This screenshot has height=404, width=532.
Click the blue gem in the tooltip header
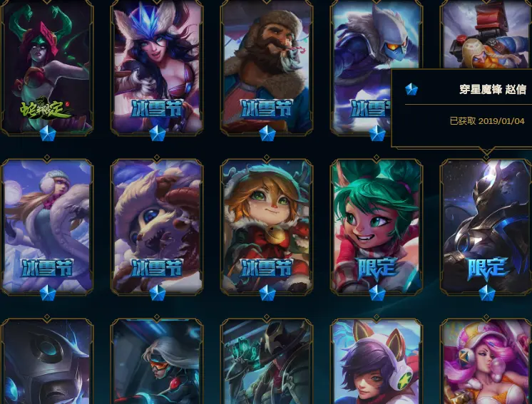point(411,89)
